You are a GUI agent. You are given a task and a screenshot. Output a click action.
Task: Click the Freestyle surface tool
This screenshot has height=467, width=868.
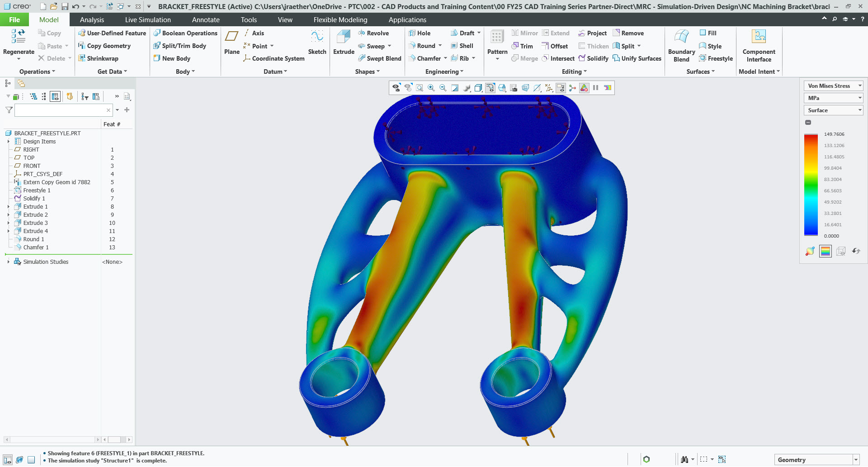pyautogui.click(x=716, y=58)
